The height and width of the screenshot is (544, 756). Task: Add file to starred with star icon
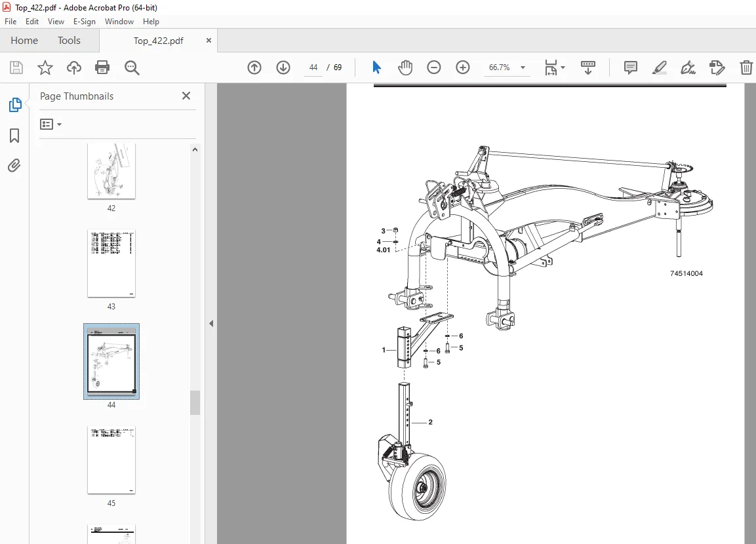click(x=45, y=68)
